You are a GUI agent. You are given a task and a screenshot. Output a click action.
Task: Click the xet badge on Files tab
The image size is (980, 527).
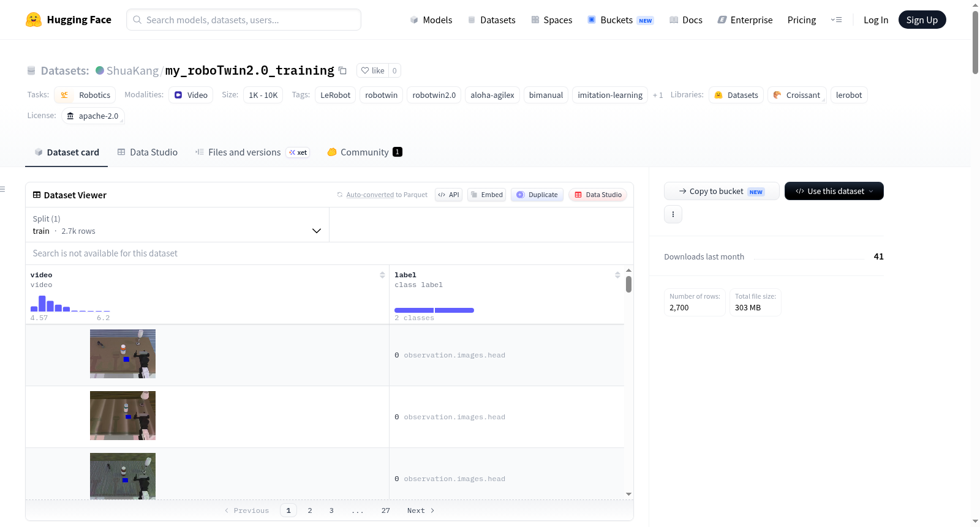(298, 152)
